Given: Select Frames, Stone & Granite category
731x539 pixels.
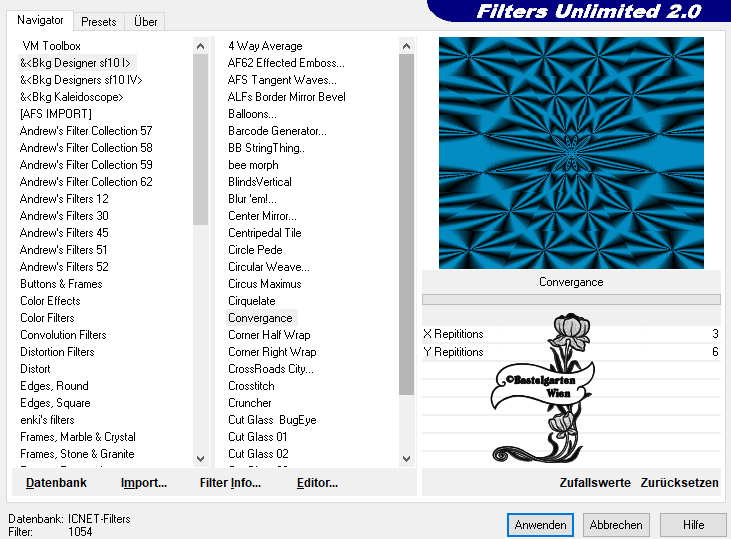Looking at the screenshot, I should [x=77, y=454].
